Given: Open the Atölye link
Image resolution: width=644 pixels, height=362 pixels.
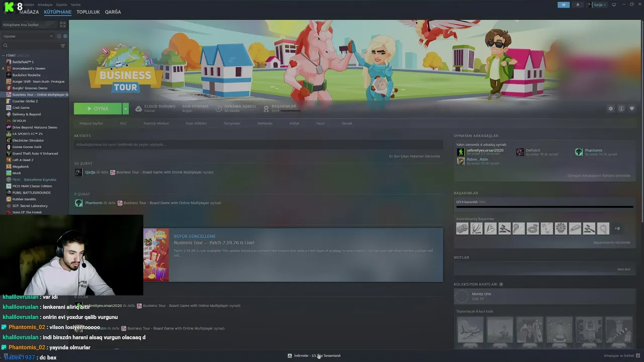Looking at the screenshot, I should [x=294, y=123].
